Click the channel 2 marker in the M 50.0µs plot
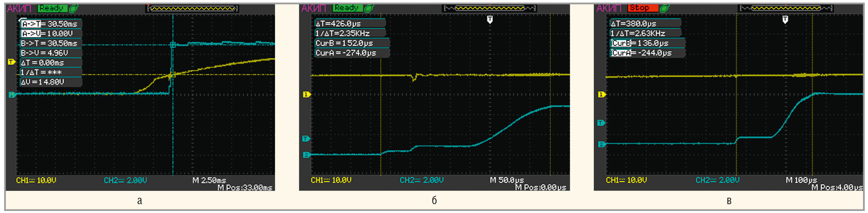This screenshot has height=213, width=868. (x=306, y=155)
